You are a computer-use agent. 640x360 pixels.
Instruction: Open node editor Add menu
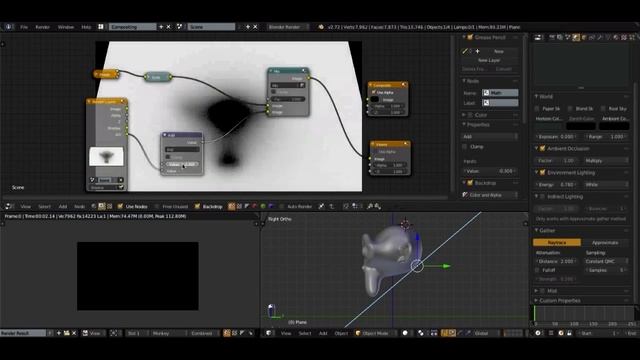[x=62, y=207]
